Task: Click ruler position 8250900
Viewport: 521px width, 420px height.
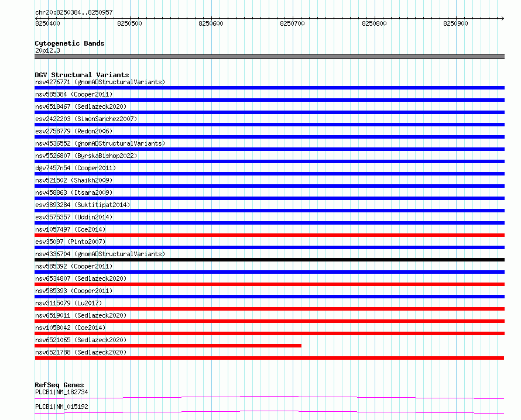Action: [x=455, y=23]
